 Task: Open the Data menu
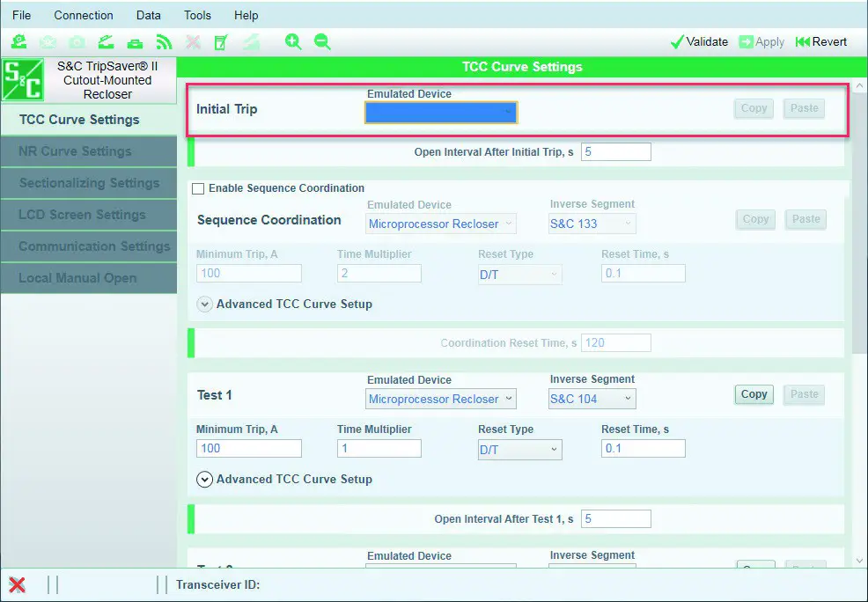149,15
